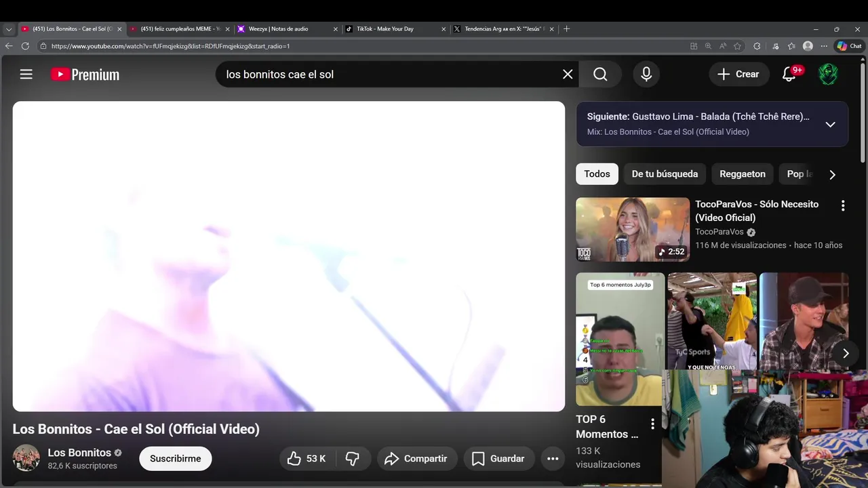This screenshot has height=488, width=868.
Task: Open a new browser tab with plus
Action: tap(567, 29)
